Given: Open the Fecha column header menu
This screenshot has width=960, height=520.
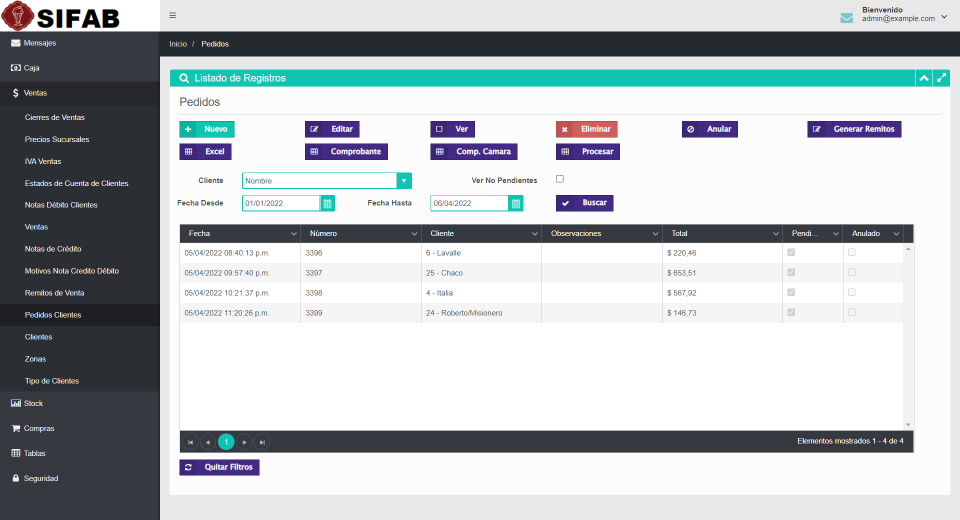Looking at the screenshot, I should pyautogui.click(x=293, y=234).
